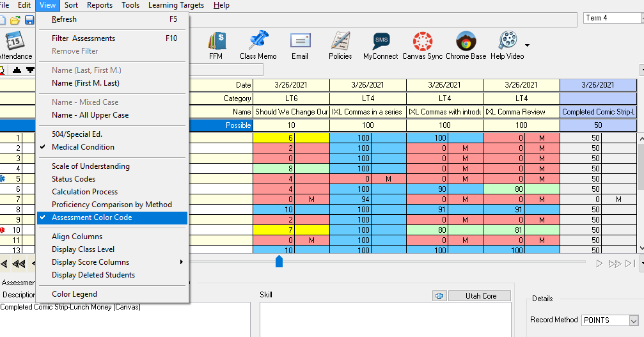Click the open folder toolbar icon

[15, 20]
